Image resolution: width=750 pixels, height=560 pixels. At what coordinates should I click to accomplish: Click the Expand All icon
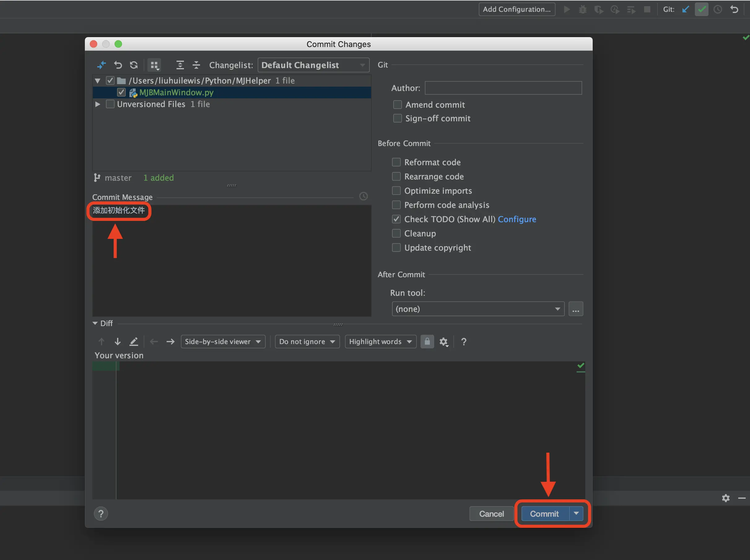point(180,65)
